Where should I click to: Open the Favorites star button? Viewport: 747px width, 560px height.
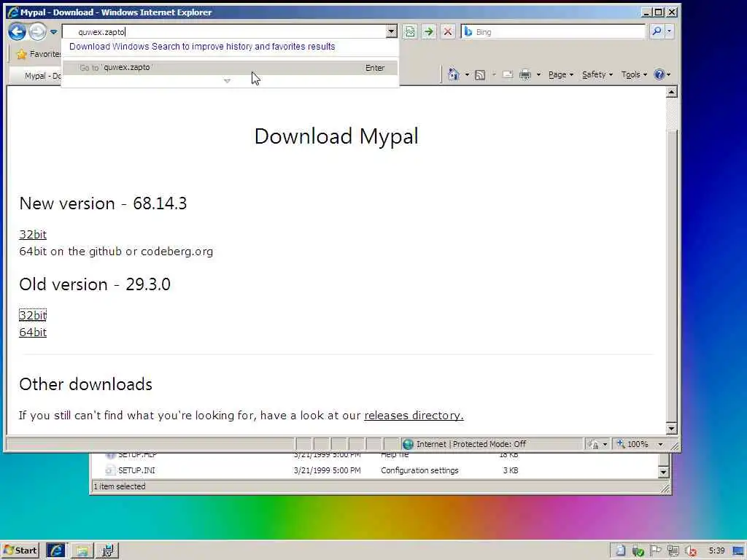pyautogui.click(x=38, y=54)
